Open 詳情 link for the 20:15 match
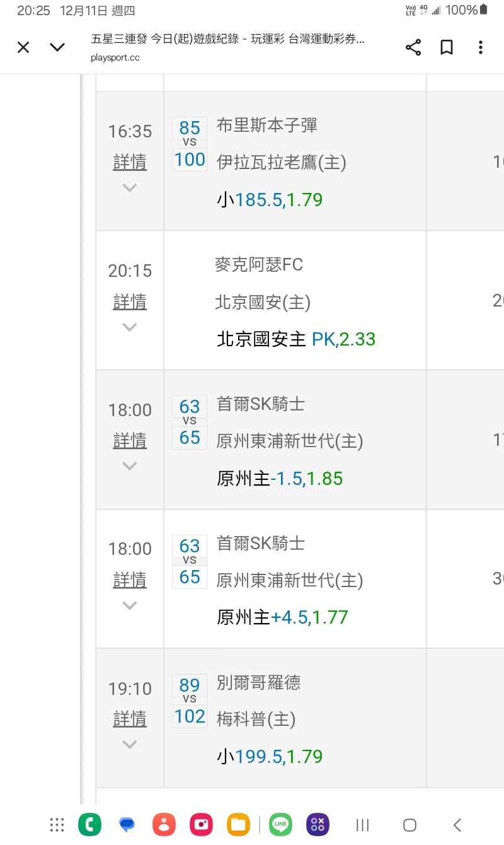Screen dimensions: 504x845 (130, 302)
